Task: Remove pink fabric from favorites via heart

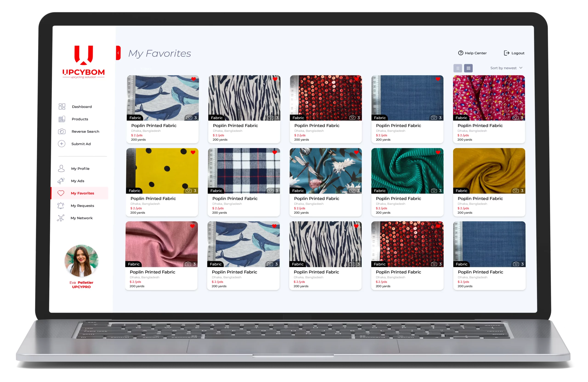Action: point(192,226)
